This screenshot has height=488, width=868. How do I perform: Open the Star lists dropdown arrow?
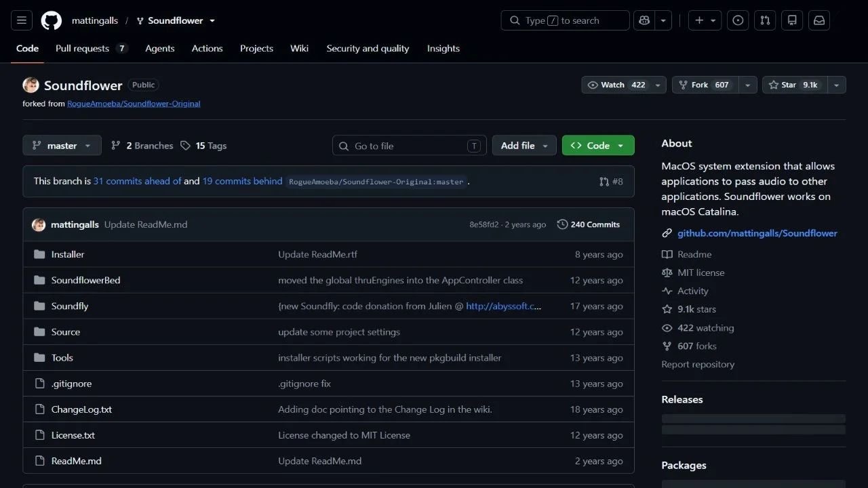[x=837, y=85]
